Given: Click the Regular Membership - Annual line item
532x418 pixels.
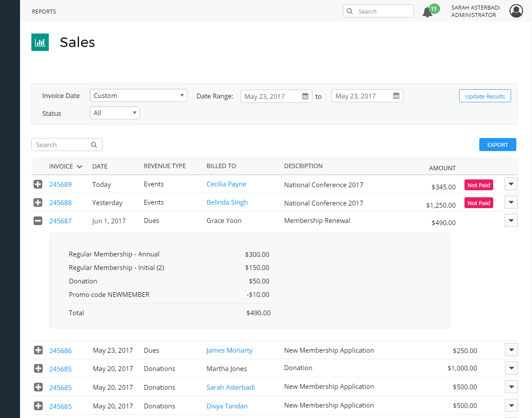Looking at the screenshot, I should click(114, 254).
